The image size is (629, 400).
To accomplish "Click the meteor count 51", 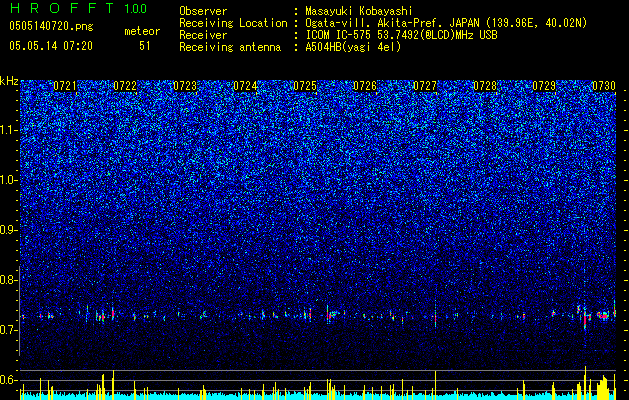I will click(x=145, y=46).
